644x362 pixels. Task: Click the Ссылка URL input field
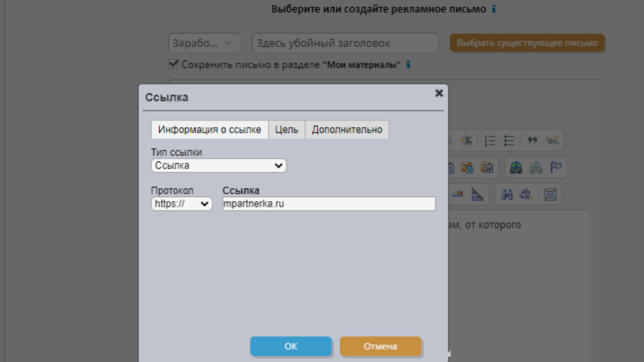pyautogui.click(x=329, y=204)
